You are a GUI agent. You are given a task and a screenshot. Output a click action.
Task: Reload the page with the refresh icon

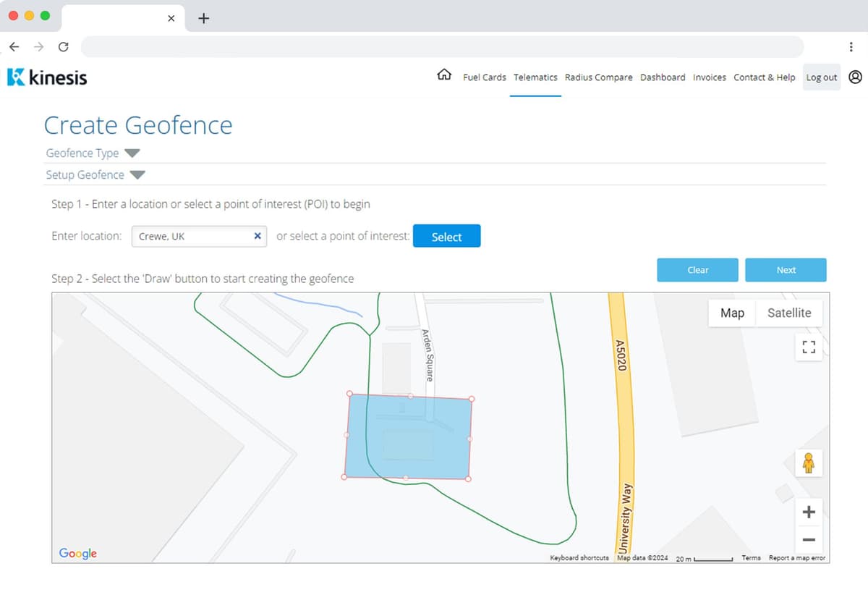pos(64,46)
